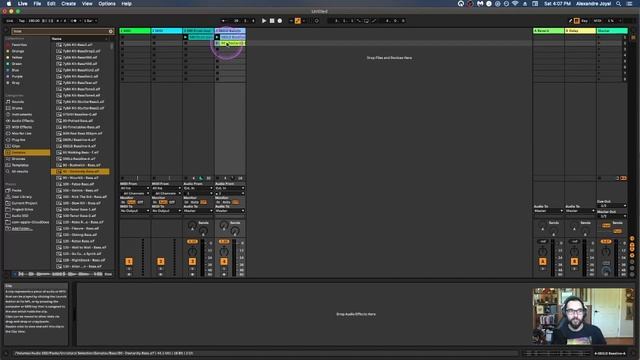Open track 3 Audio To Master dropdown
640x360 pixels.
[x=198, y=211]
